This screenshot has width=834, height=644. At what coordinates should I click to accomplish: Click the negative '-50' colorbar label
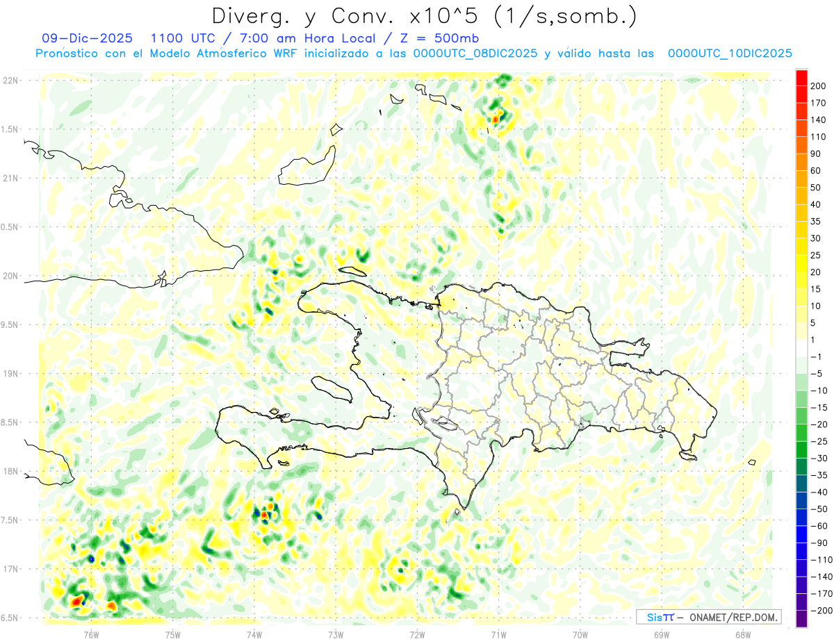pyautogui.click(x=818, y=509)
